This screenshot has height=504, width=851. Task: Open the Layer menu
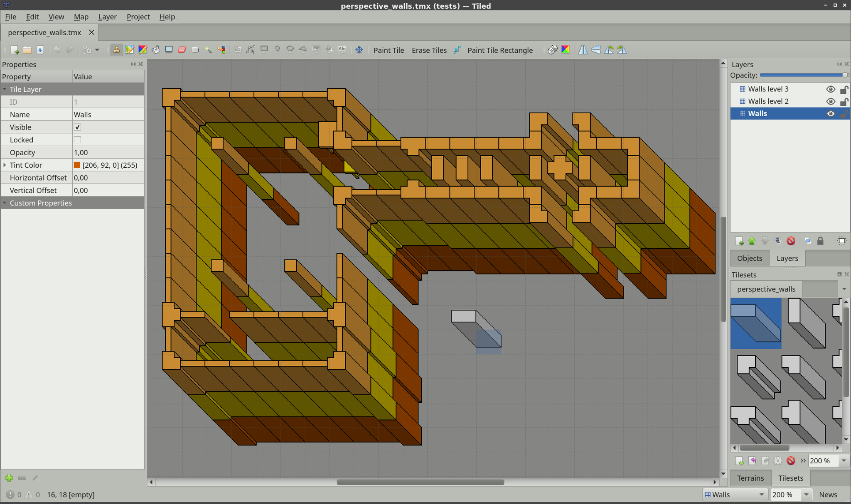[107, 17]
